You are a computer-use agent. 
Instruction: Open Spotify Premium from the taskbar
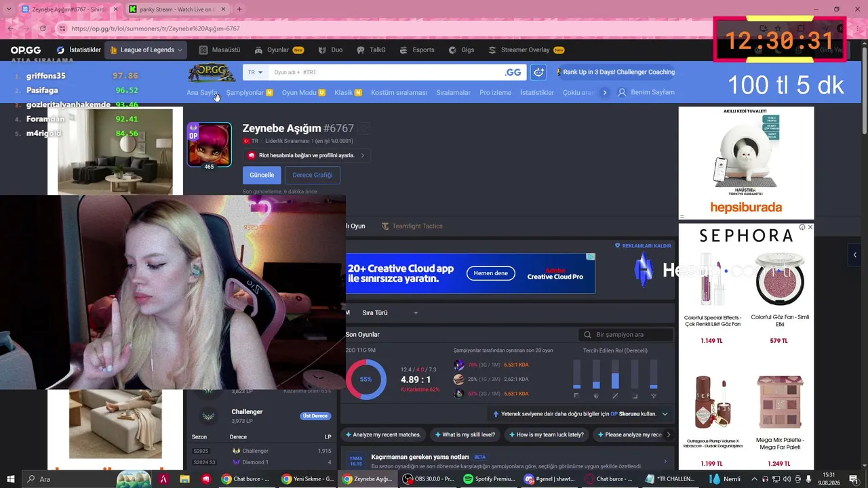(x=489, y=479)
